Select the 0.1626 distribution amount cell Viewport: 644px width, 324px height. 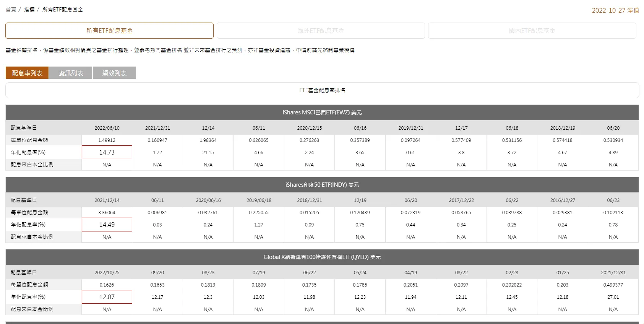[107, 285]
